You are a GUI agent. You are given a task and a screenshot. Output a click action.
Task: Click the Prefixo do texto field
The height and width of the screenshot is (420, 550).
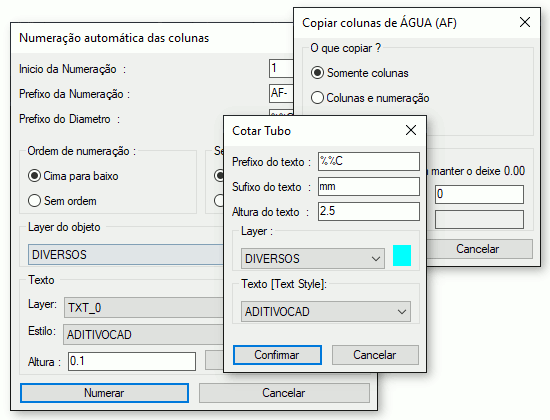click(369, 161)
